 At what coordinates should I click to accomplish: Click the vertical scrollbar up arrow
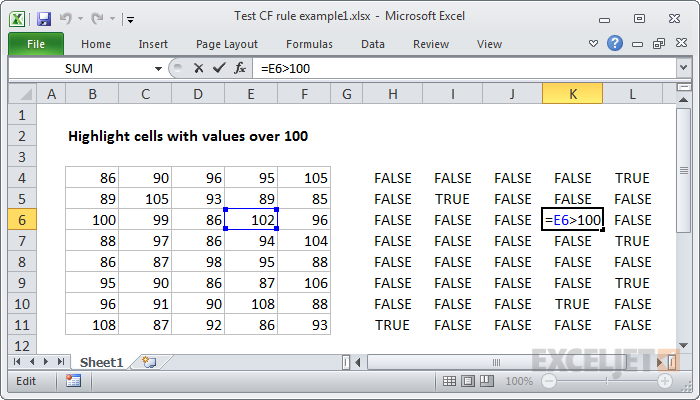[683, 100]
